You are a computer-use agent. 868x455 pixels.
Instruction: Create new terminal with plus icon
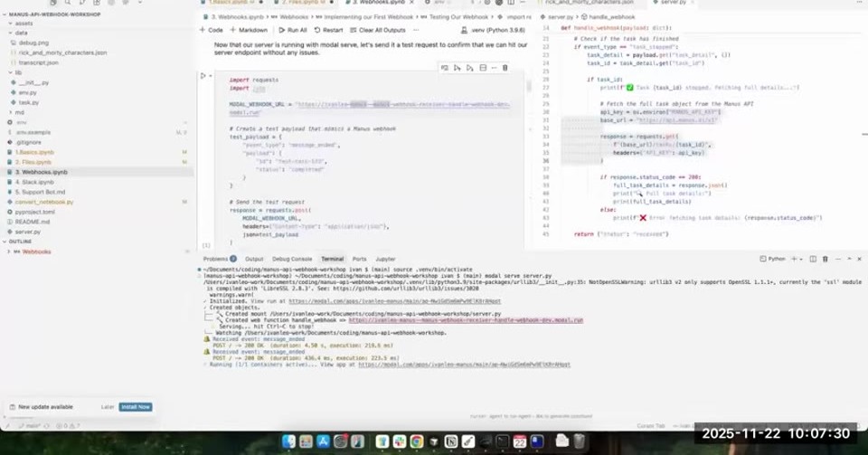coord(793,259)
